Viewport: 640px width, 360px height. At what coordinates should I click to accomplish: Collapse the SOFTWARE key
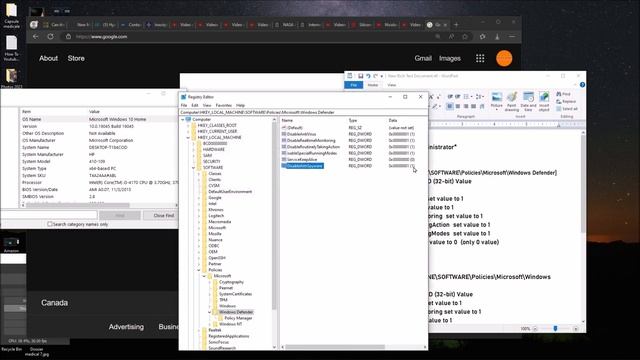[x=194, y=168]
